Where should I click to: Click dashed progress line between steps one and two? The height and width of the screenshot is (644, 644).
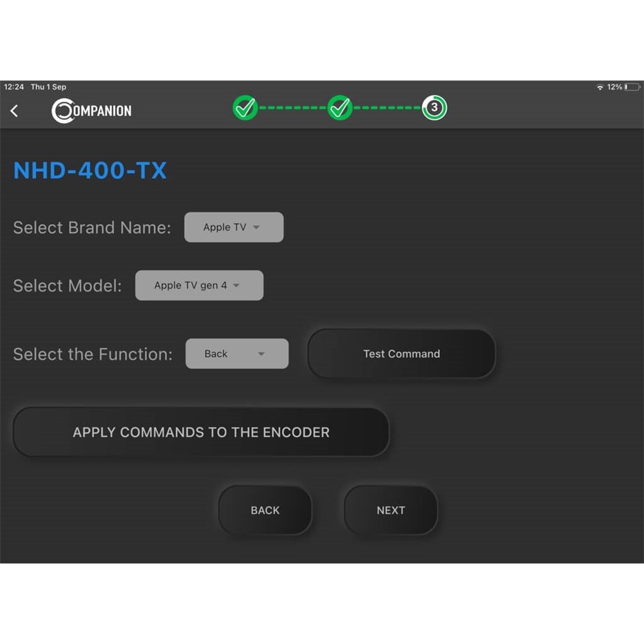(292, 108)
